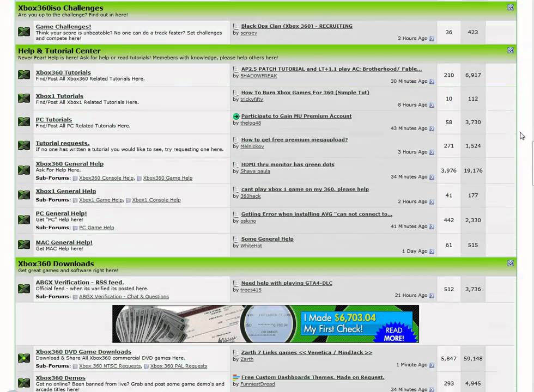Click the Xbox1 Tutorials forum status icon

(x=24, y=99)
